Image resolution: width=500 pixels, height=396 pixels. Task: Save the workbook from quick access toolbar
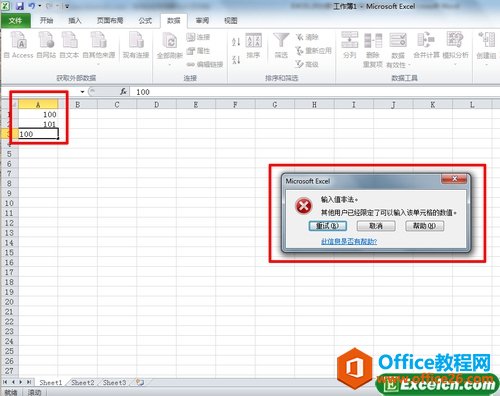tap(20, 6)
